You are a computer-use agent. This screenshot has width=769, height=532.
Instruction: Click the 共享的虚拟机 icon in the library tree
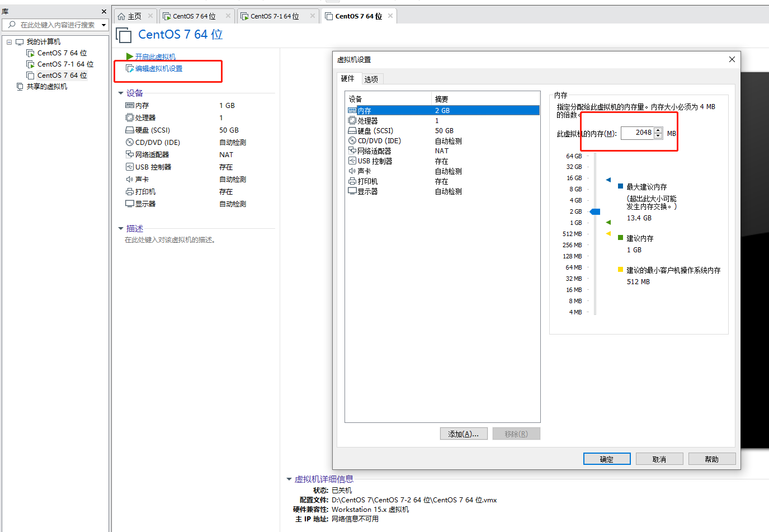20,86
